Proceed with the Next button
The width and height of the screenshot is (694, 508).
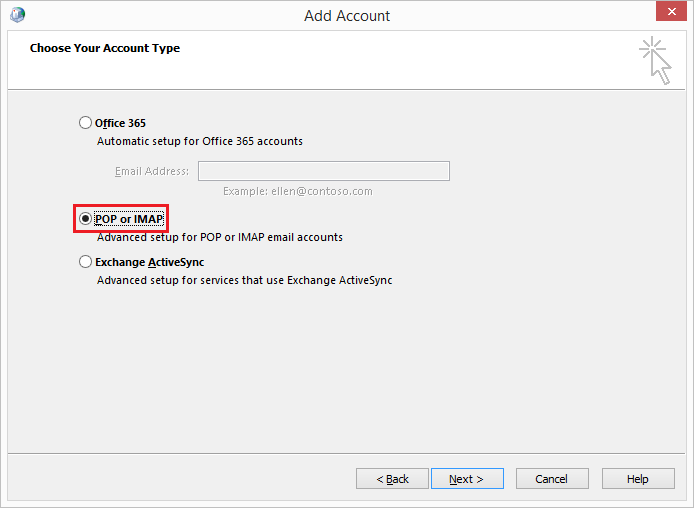pyautogui.click(x=467, y=479)
